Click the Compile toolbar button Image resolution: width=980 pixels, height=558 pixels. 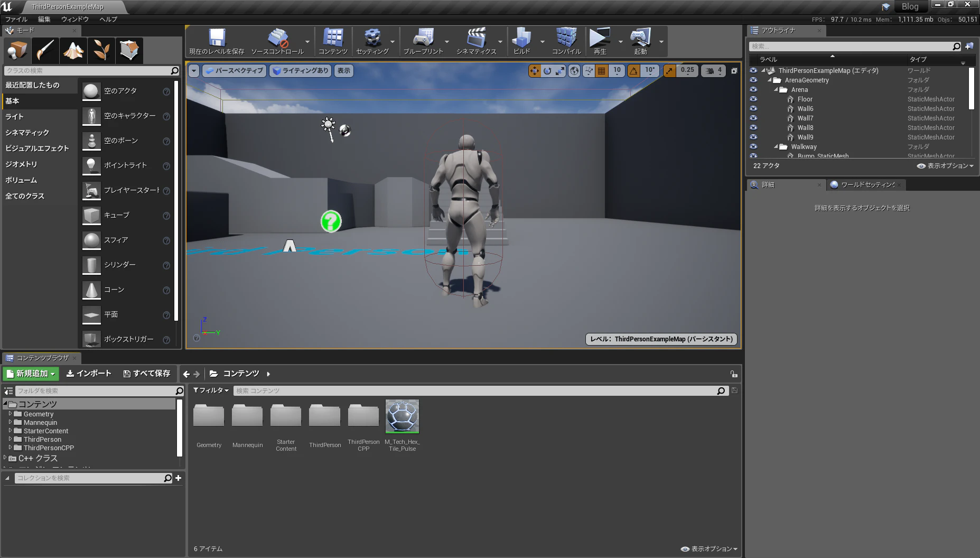[566, 41]
